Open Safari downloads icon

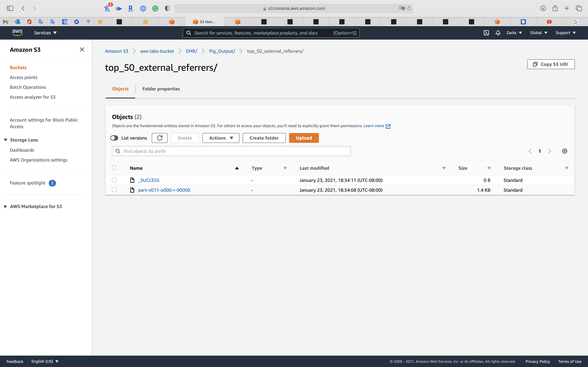pyautogui.click(x=543, y=8)
